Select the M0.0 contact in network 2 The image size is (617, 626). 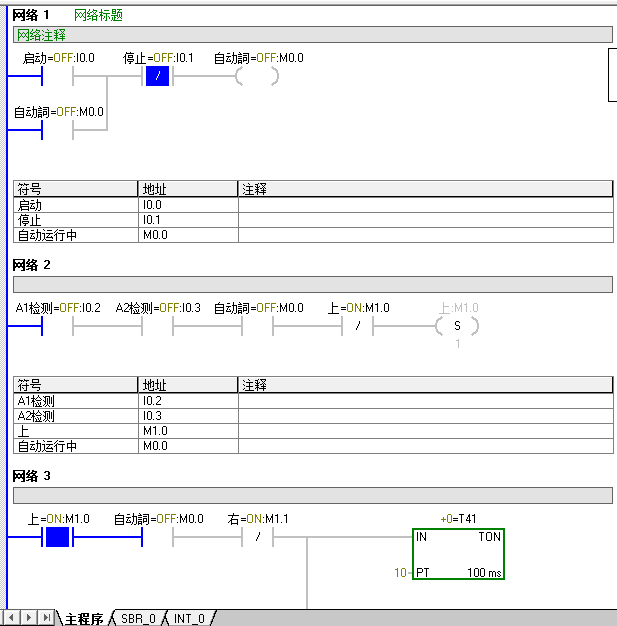[x=257, y=326]
